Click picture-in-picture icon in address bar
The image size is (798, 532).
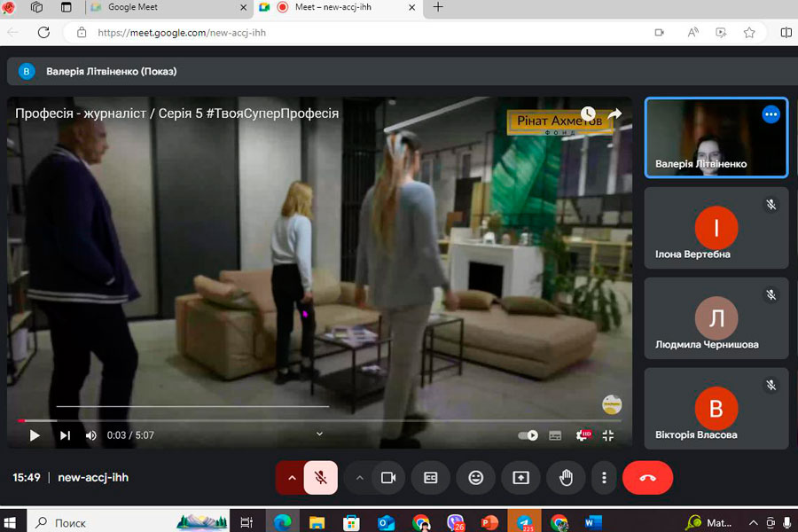[x=721, y=33]
